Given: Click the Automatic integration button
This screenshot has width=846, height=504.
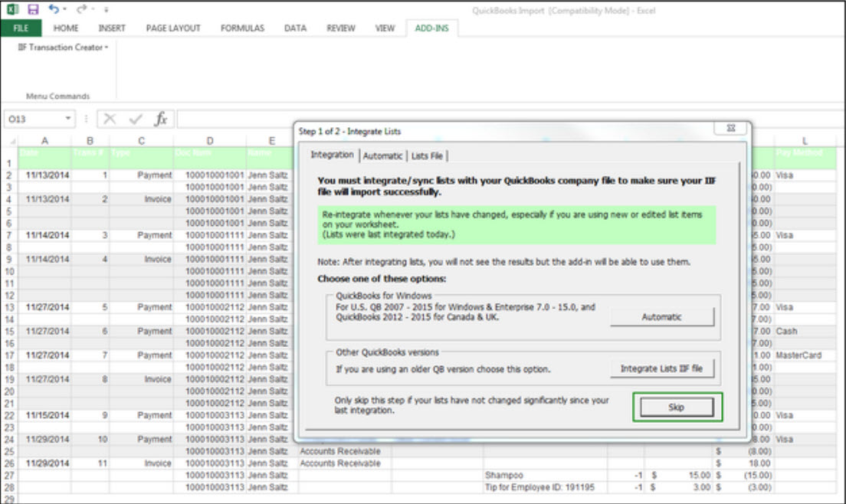Looking at the screenshot, I should click(662, 317).
